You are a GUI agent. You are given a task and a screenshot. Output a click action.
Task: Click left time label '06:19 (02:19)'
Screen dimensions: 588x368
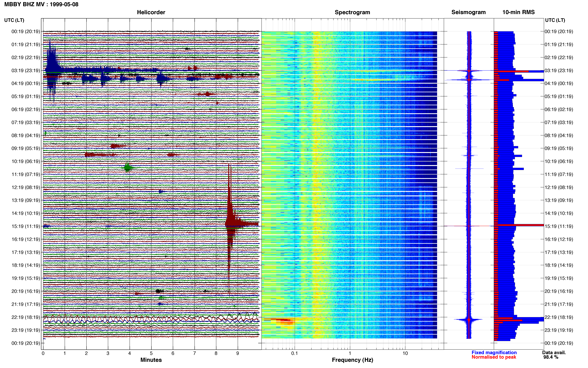tap(26, 109)
